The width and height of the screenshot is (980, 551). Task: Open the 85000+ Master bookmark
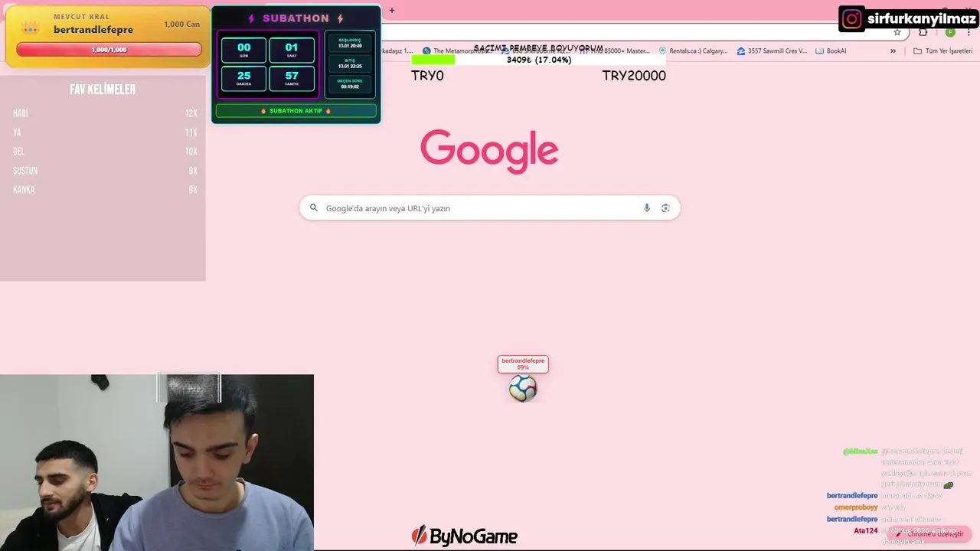pos(615,51)
